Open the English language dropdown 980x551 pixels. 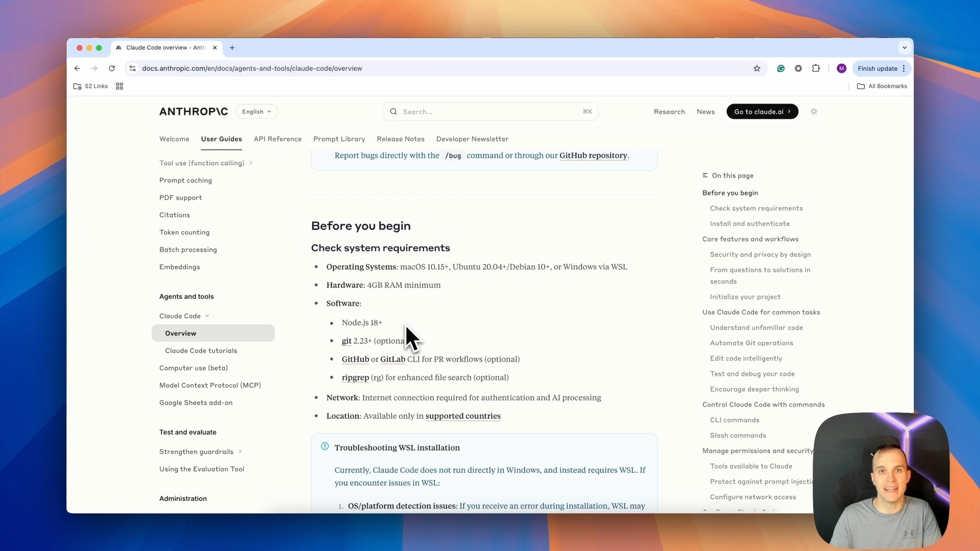point(257,112)
